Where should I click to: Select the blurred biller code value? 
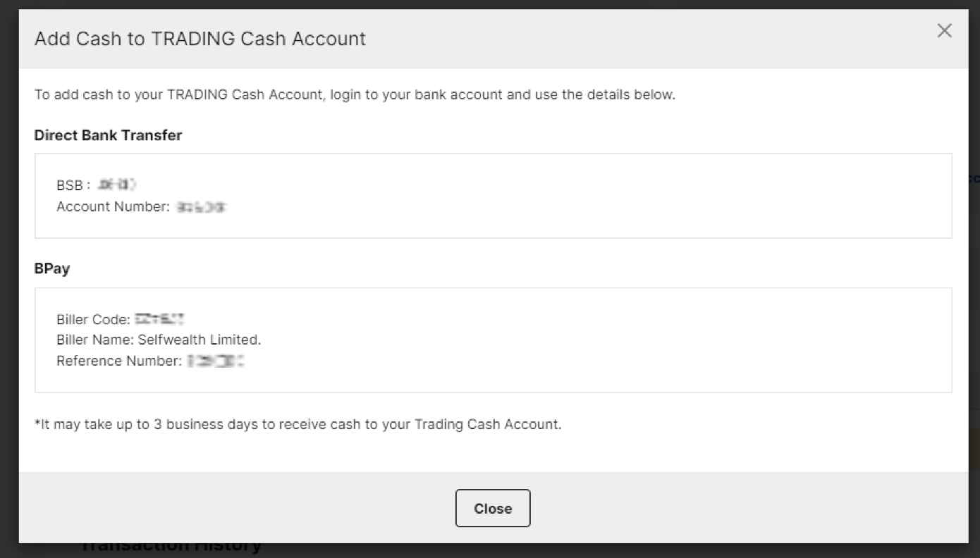click(159, 319)
